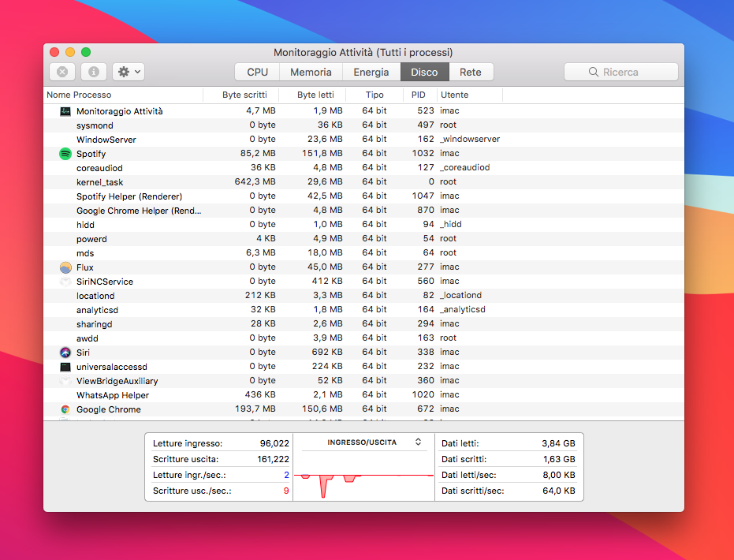The width and height of the screenshot is (734, 560).
Task: Click the Dati scritti 1,63 GB value
Action: [559, 459]
